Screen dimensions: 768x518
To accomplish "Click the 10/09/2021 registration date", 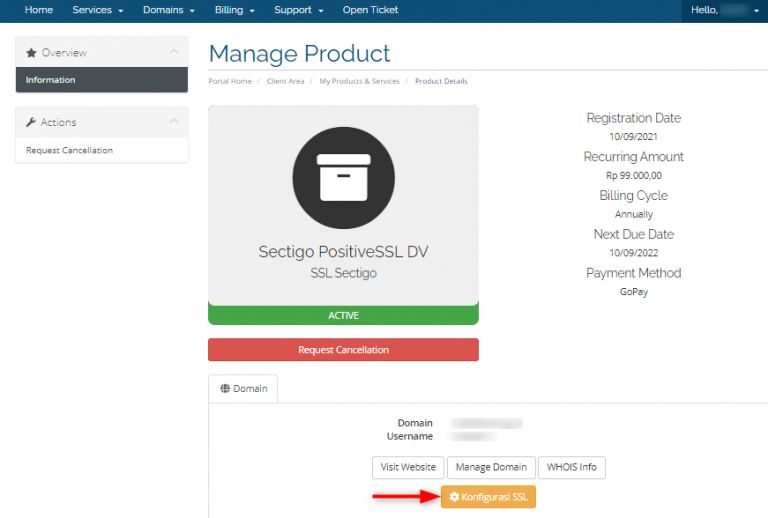I will pyautogui.click(x=634, y=137).
